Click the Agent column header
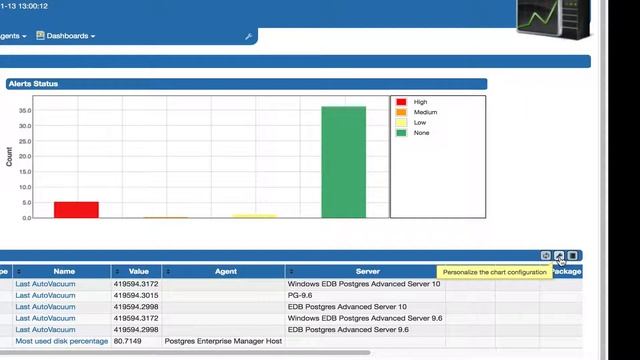The width and height of the screenshot is (640, 360). click(223, 271)
